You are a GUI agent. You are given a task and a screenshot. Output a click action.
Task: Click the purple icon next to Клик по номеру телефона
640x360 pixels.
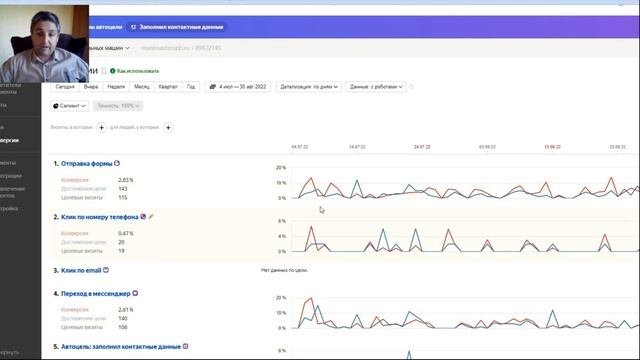click(x=143, y=217)
